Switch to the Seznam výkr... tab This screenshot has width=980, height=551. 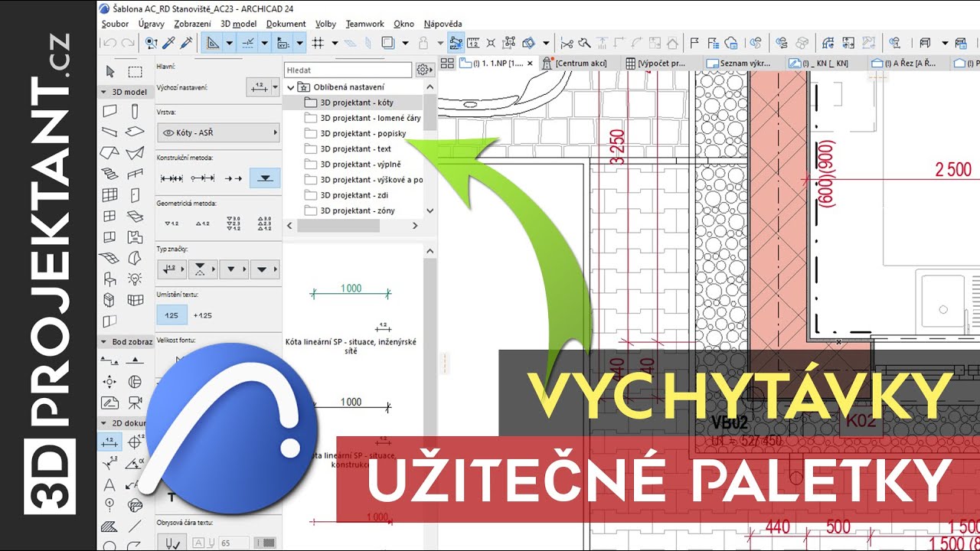(743, 64)
